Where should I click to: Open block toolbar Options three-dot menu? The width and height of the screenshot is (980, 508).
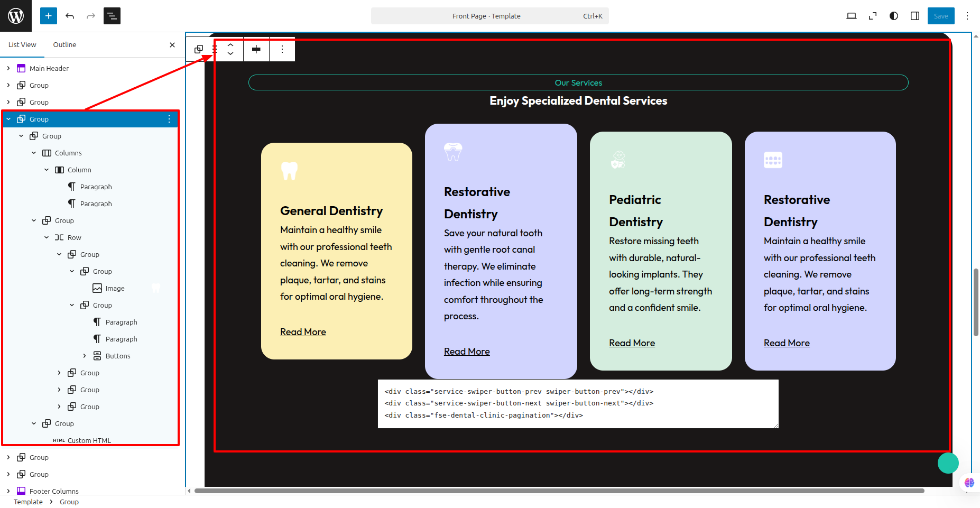(x=282, y=49)
